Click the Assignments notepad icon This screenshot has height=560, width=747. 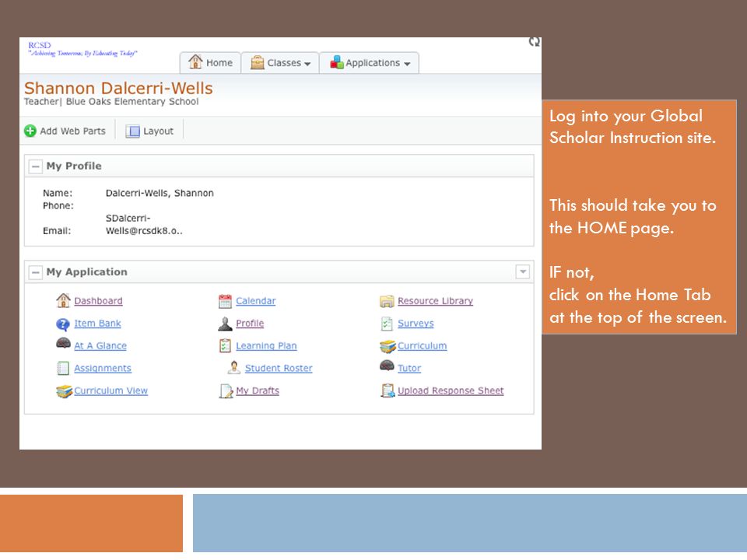63,368
